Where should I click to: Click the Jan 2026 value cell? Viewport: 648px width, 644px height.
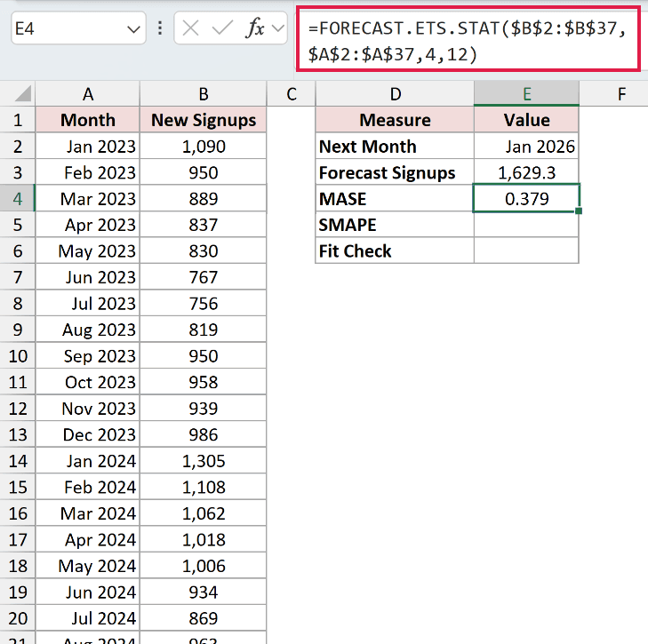(x=526, y=147)
